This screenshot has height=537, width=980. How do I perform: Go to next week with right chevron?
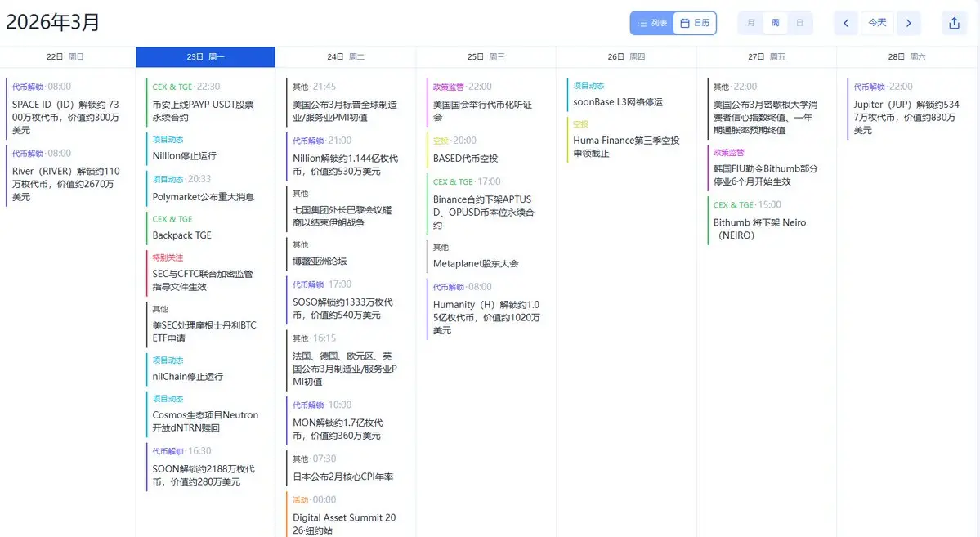[x=908, y=23]
